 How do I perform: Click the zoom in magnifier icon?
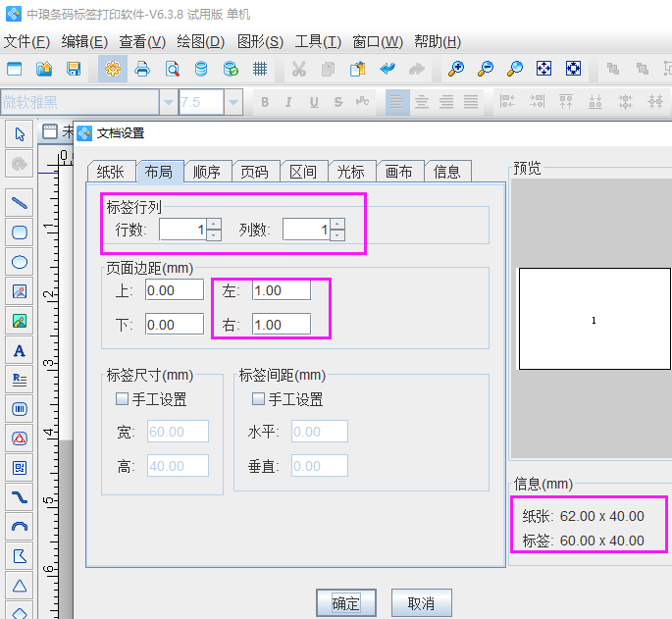(x=456, y=69)
